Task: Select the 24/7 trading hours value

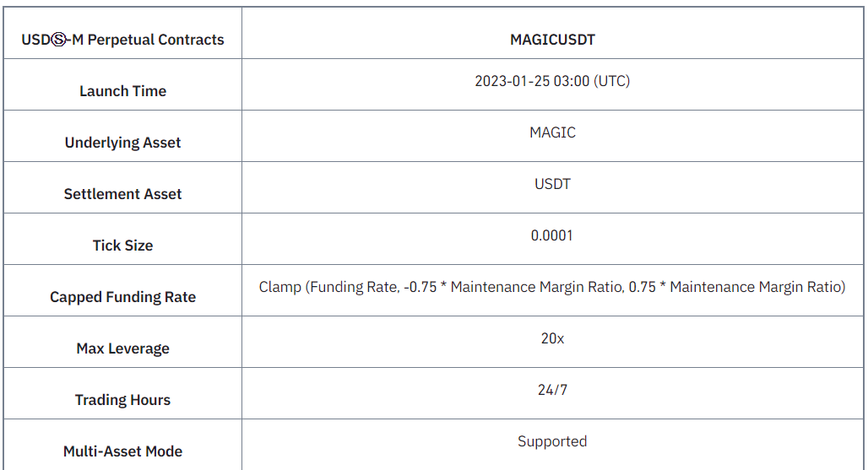Action: 552,390
